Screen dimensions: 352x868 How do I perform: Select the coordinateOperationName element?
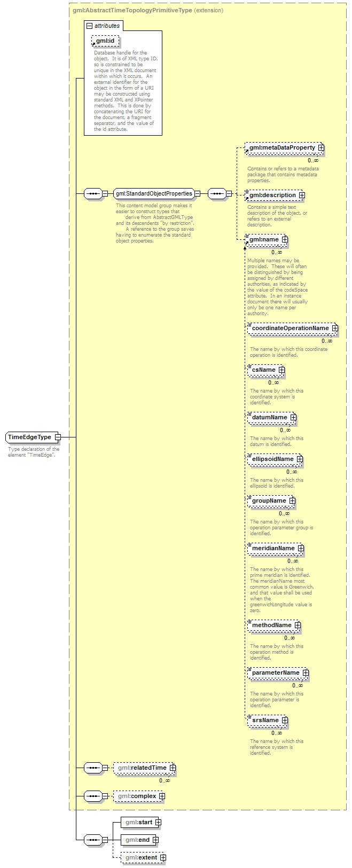point(290,329)
